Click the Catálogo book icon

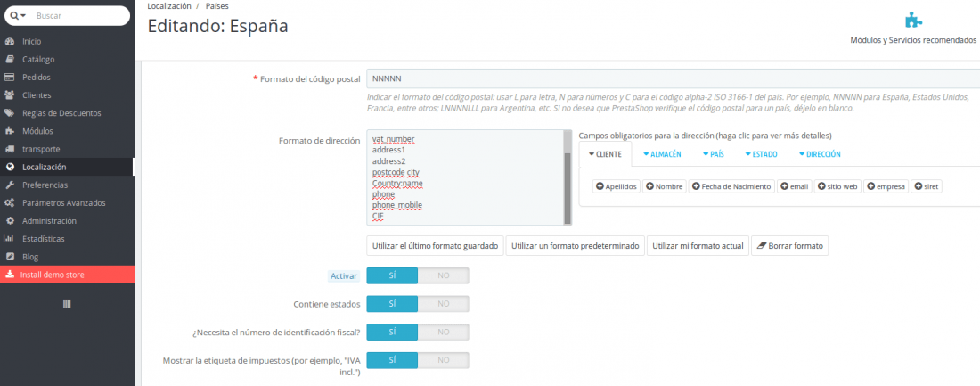(10, 60)
